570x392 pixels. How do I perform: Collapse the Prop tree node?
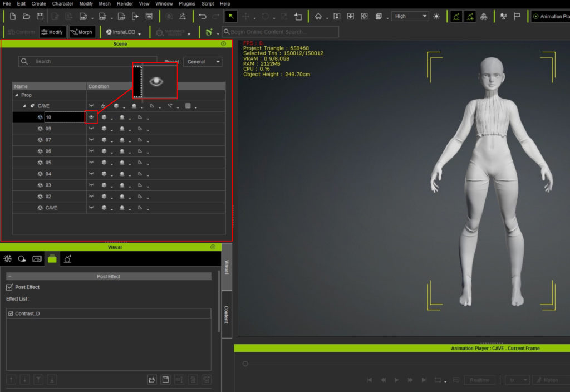[x=17, y=95]
